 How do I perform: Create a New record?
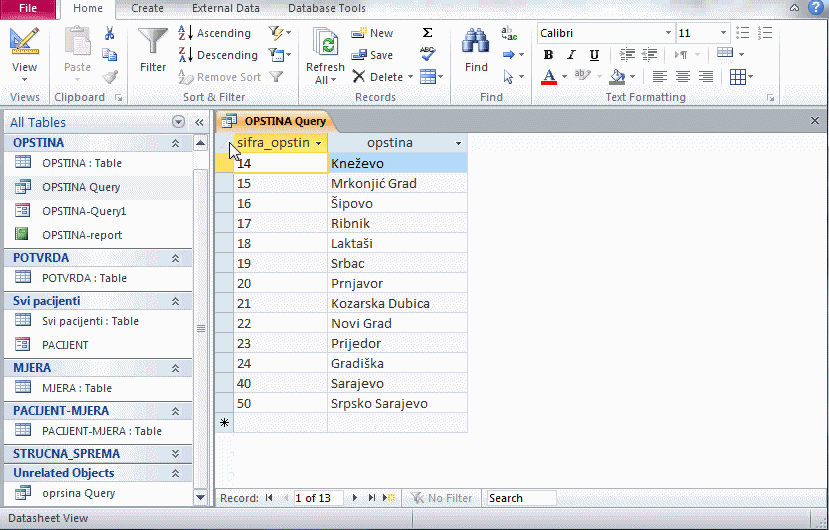[x=372, y=33]
